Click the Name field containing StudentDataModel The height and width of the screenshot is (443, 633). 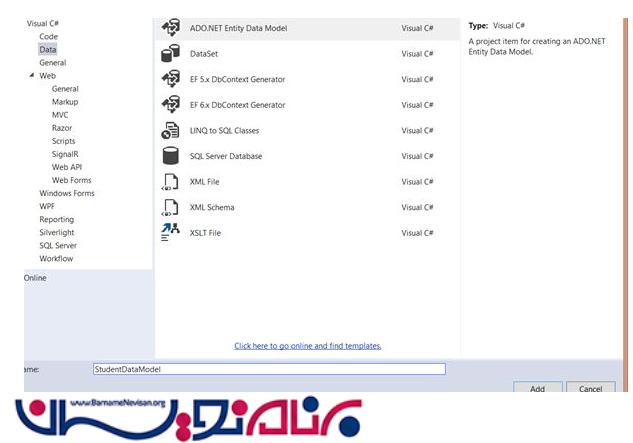tap(269, 369)
